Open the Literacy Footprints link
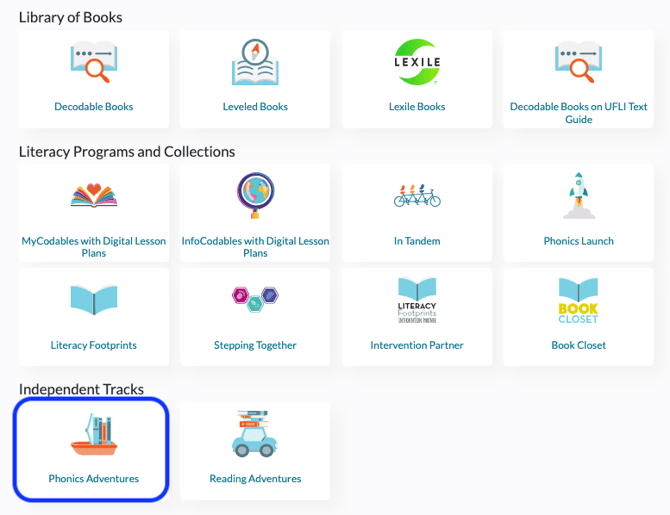The width and height of the screenshot is (670, 515). pyautogui.click(x=93, y=345)
